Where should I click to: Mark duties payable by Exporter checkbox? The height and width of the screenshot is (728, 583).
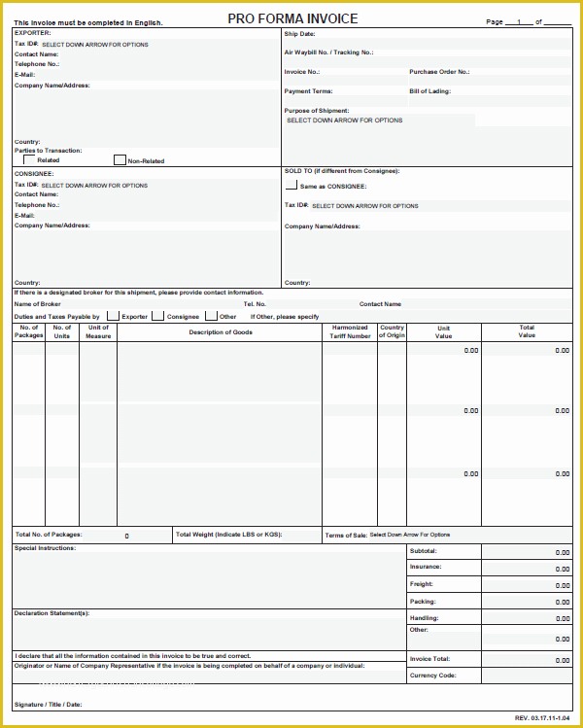click(114, 316)
